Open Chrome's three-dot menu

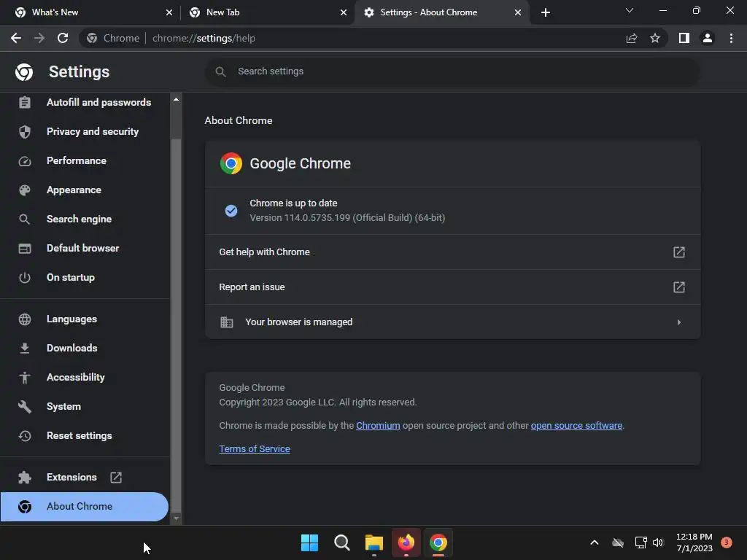[731, 38]
